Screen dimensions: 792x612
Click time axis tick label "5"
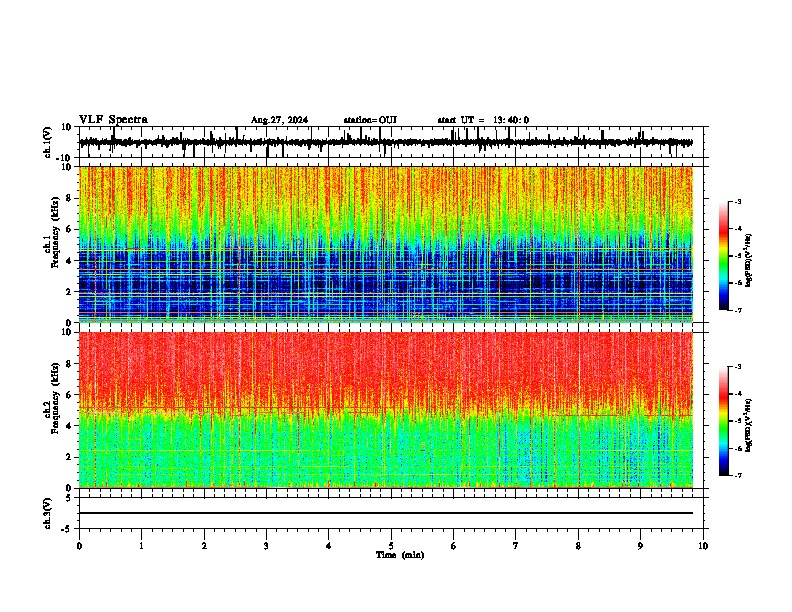[x=391, y=546]
